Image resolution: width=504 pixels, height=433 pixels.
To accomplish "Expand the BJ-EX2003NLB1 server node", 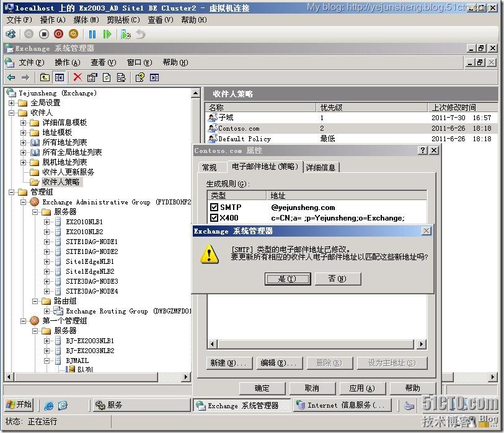I will pyautogui.click(x=47, y=341).
